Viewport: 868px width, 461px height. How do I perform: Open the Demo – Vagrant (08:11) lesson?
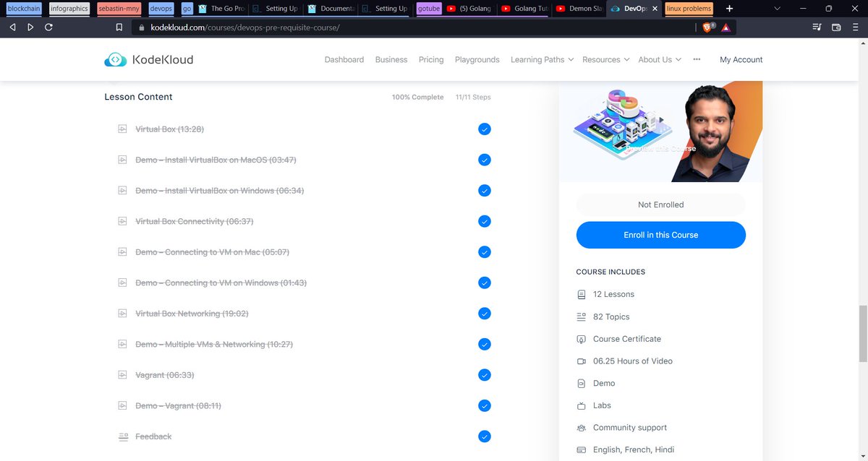(178, 405)
